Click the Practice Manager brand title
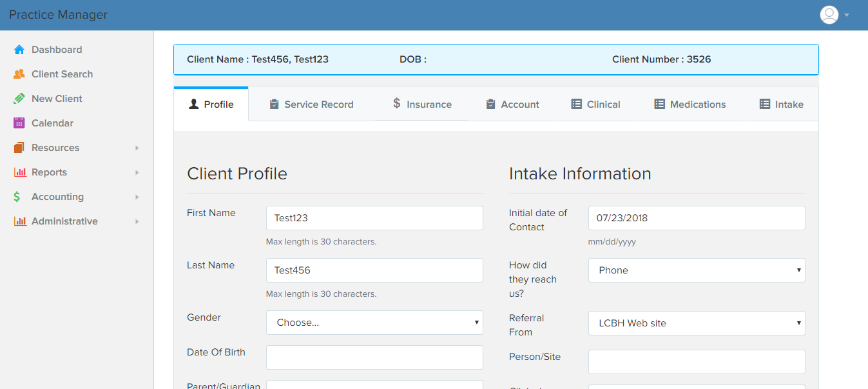Screen dimensions: 868x389 [x=58, y=15]
